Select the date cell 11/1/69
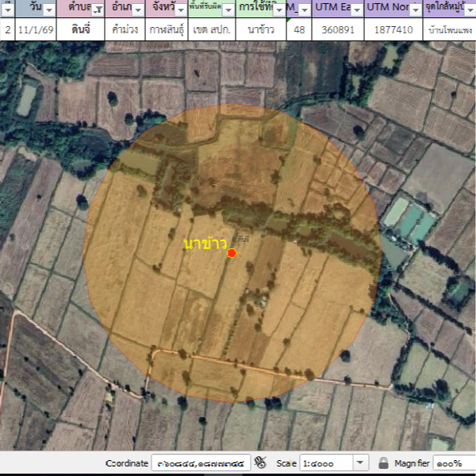 click(x=36, y=30)
